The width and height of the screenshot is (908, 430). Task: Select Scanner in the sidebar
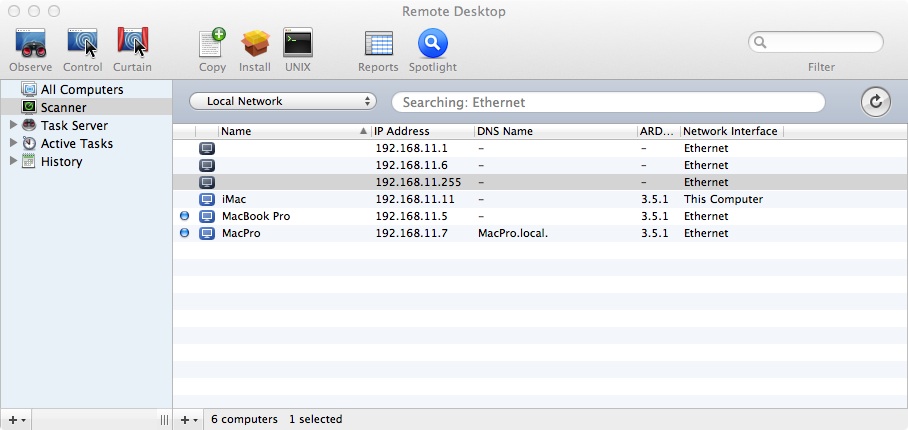(x=63, y=108)
